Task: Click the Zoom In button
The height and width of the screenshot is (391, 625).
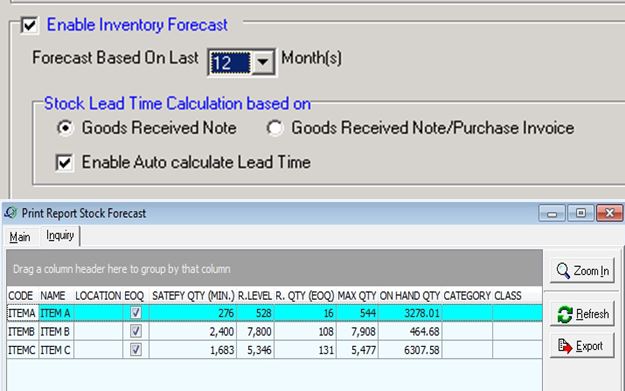Action: click(582, 271)
